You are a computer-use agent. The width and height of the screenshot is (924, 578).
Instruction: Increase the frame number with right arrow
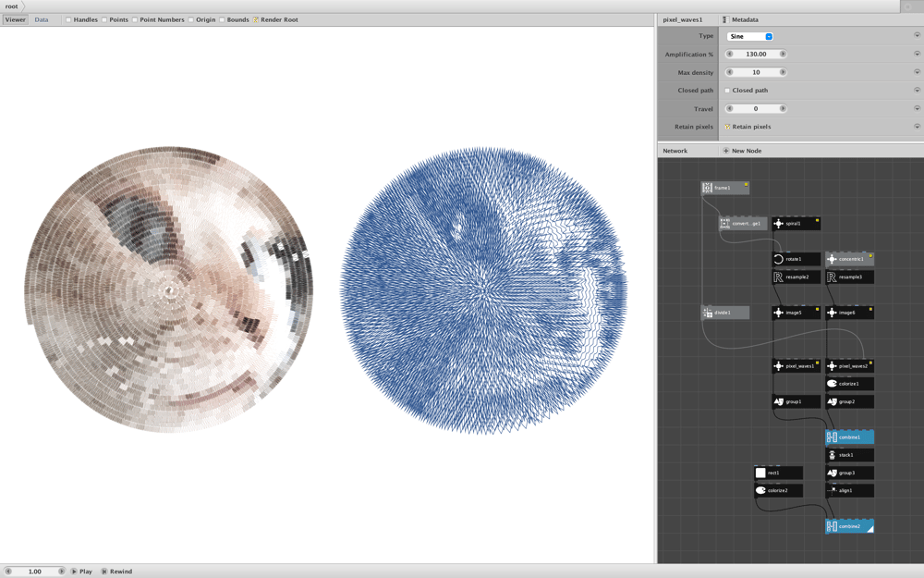pyautogui.click(x=61, y=572)
